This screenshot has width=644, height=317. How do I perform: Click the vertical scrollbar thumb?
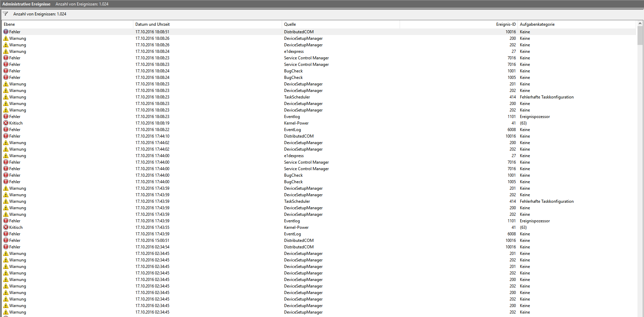tap(640, 36)
